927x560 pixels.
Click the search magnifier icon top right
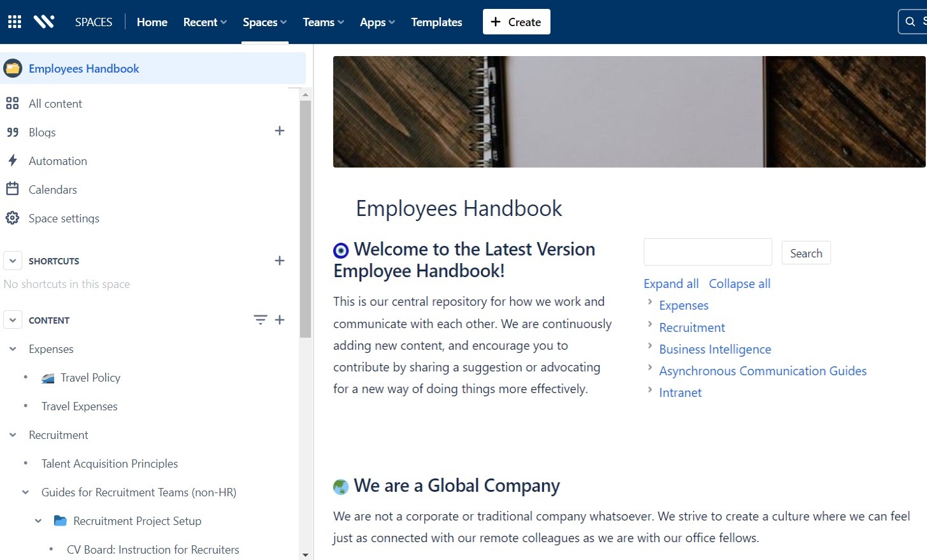pyautogui.click(x=910, y=21)
